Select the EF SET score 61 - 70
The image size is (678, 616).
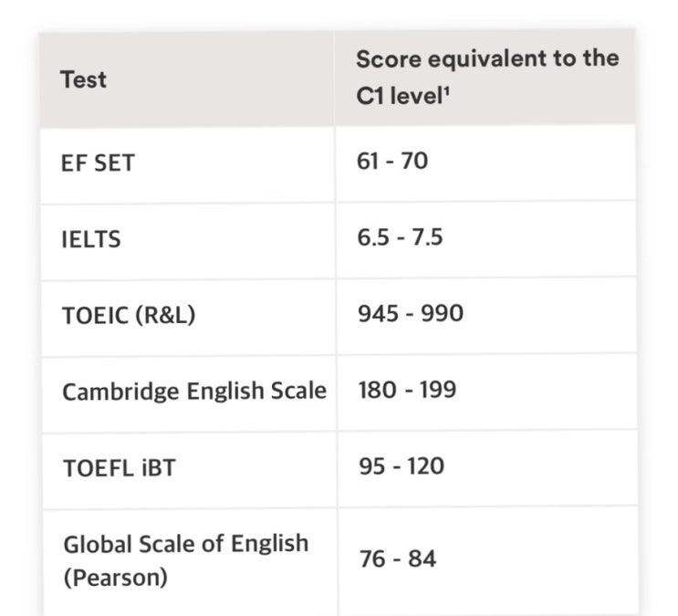pyautogui.click(x=392, y=161)
